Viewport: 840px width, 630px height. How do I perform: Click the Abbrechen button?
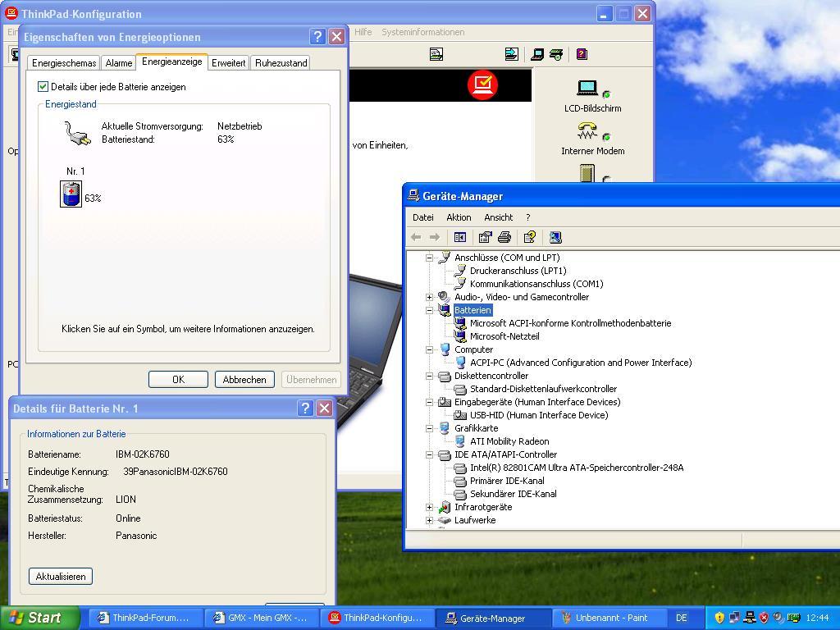[244, 379]
